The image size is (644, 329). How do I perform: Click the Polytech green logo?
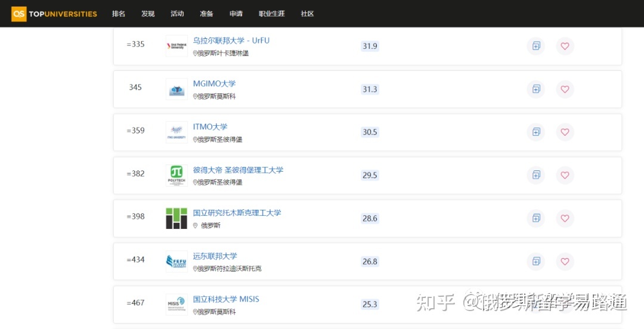click(x=177, y=175)
